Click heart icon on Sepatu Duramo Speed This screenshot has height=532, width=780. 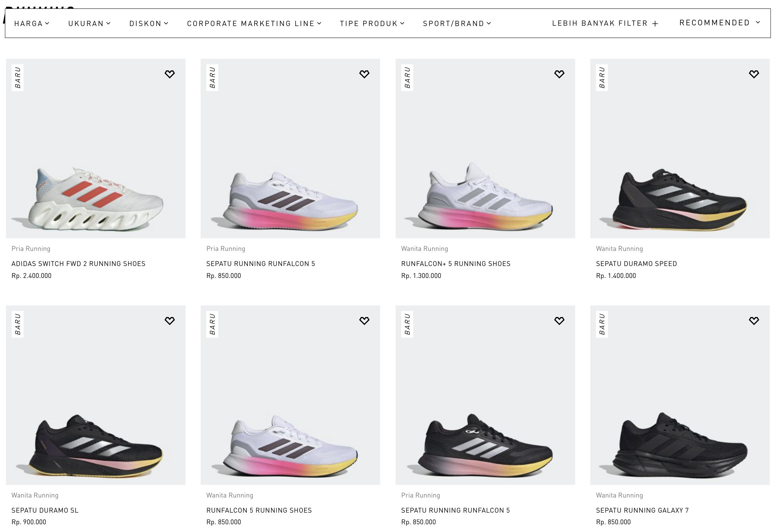(754, 74)
